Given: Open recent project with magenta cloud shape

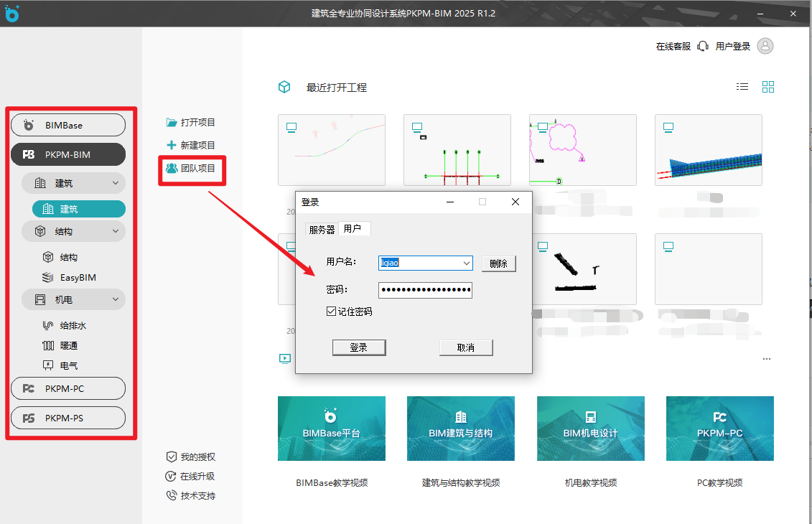Looking at the screenshot, I should [582, 149].
